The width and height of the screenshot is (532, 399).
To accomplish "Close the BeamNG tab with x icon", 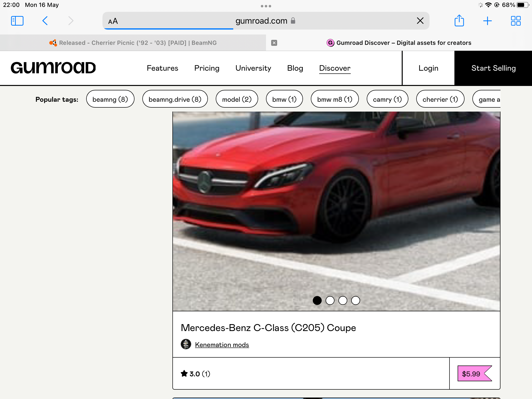I will (x=274, y=43).
